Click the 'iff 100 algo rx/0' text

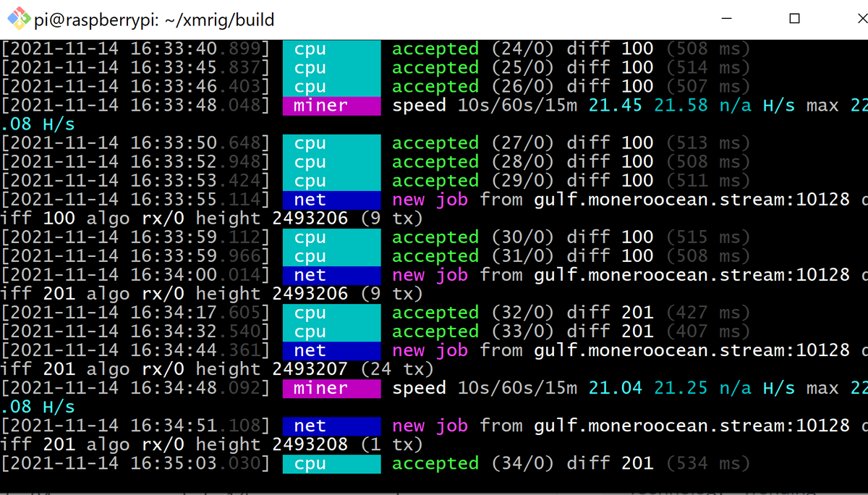tap(93, 219)
